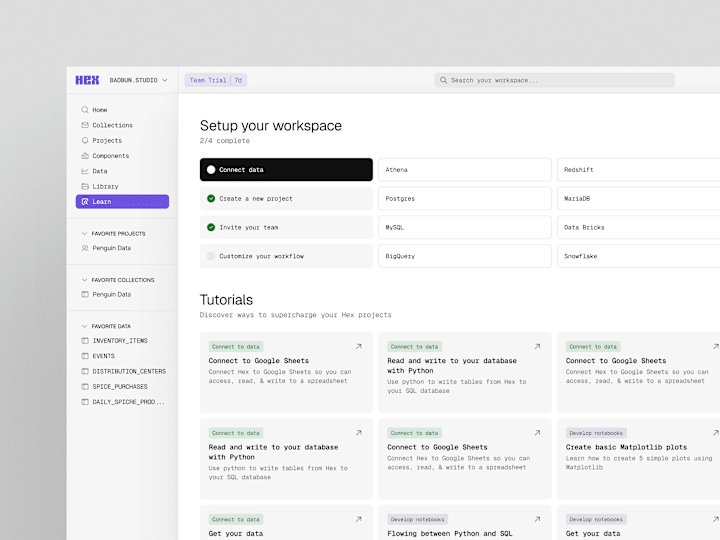
Task: Open Penguin Data under Favorite Collections
Action: point(112,294)
